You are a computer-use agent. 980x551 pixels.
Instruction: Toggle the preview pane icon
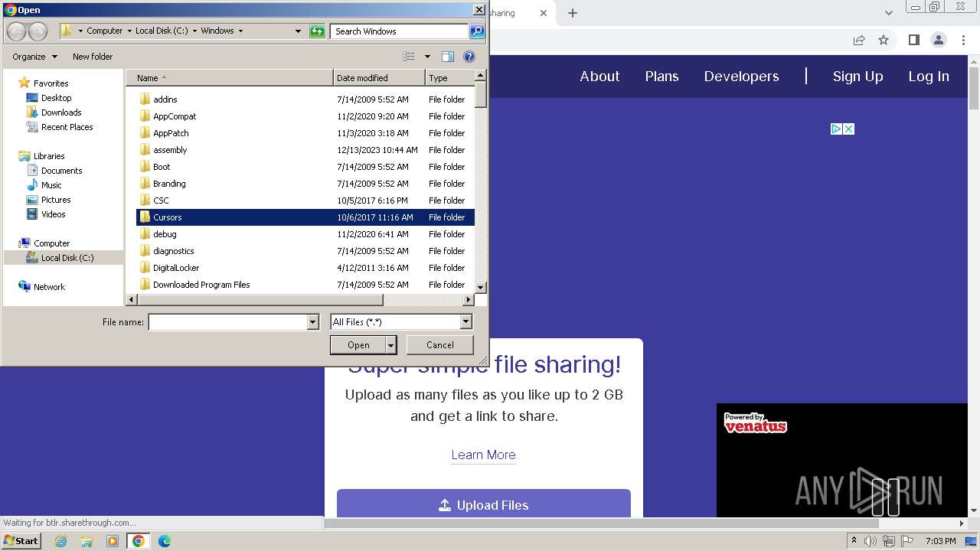pyautogui.click(x=448, y=57)
